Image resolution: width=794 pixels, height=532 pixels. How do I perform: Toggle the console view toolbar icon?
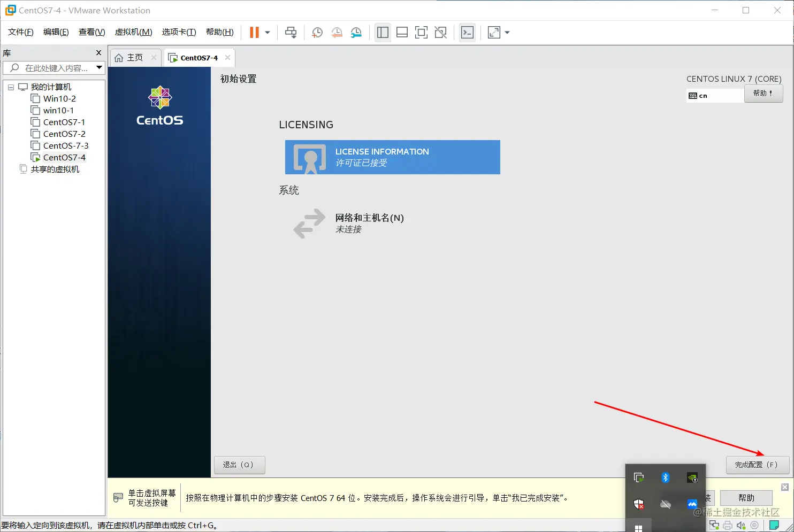[x=467, y=32]
